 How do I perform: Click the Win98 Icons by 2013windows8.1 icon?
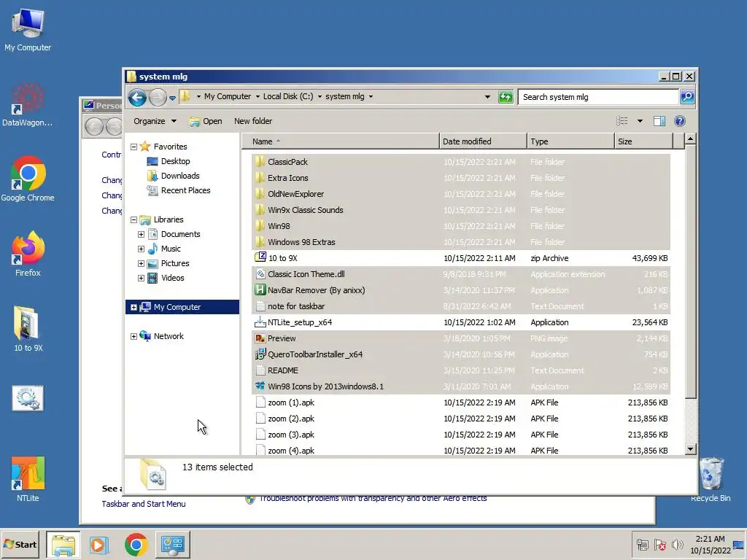tap(260, 386)
